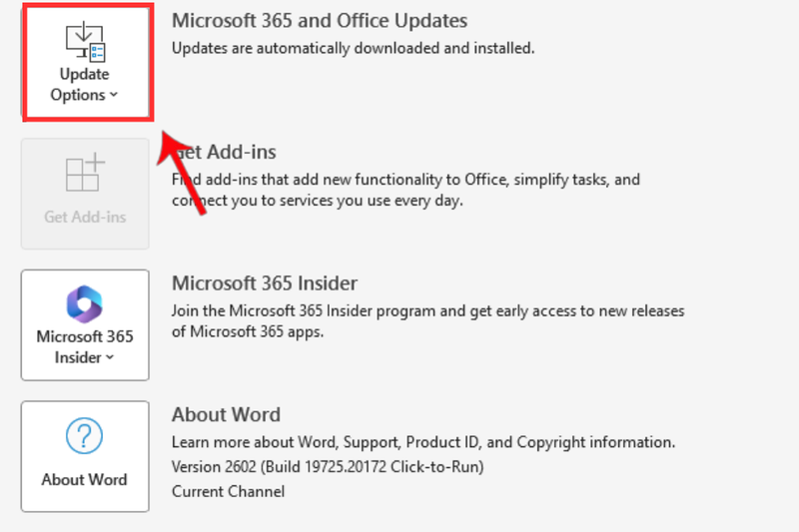Open the Microsoft 365 Insider dropdown button
Image resolution: width=799 pixels, height=532 pixels.
(x=85, y=324)
